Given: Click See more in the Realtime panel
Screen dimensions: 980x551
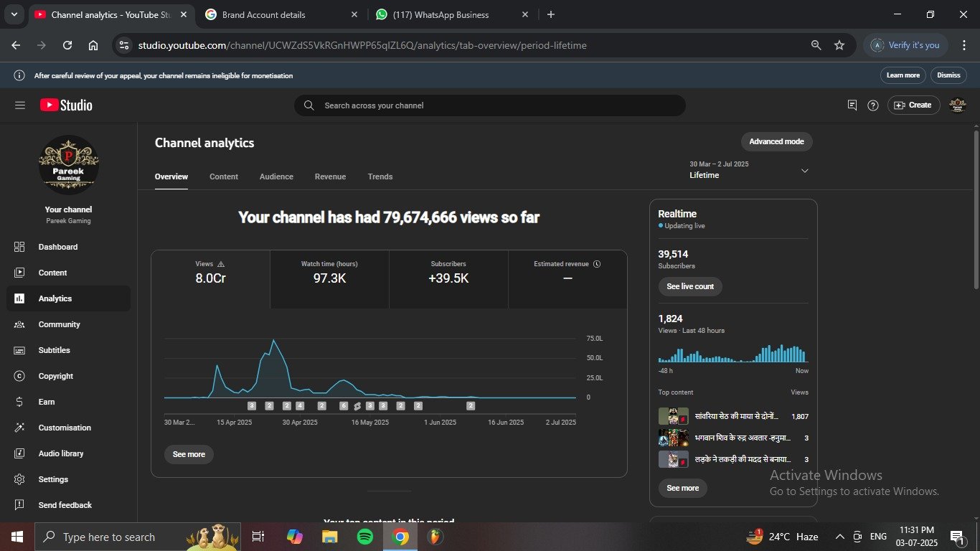Looking at the screenshot, I should 683,488.
